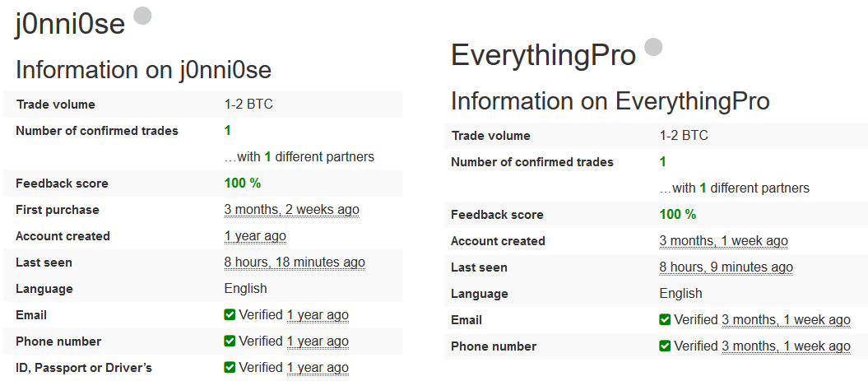Click the j0nni0se username heading
This screenshot has width=868, height=381.
pos(70,24)
